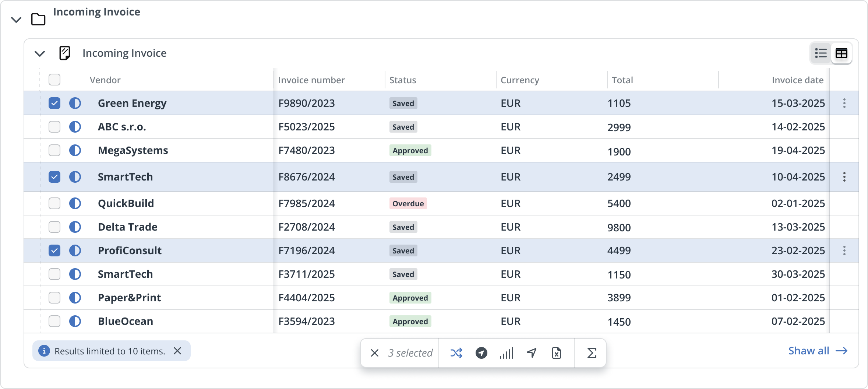Collapse the top-level Incoming Invoice folder
This screenshot has width=868, height=389.
(x=16, y=20)
